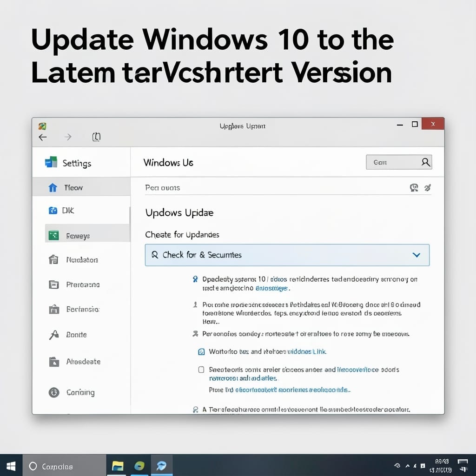Open the round browser icon on taskbar

click(x=139, y=466)
